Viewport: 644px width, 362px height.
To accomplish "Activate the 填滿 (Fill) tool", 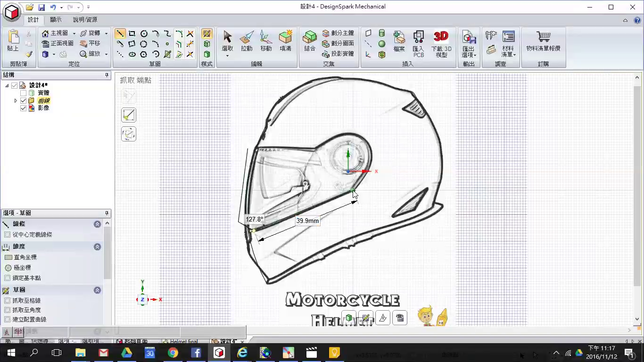I will coord(285,41).
